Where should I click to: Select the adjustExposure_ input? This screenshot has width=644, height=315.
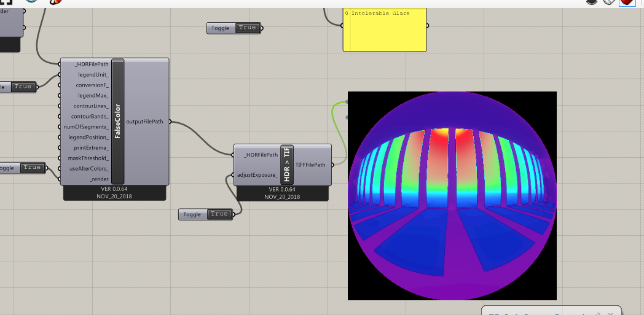click(x=257, y=175)
